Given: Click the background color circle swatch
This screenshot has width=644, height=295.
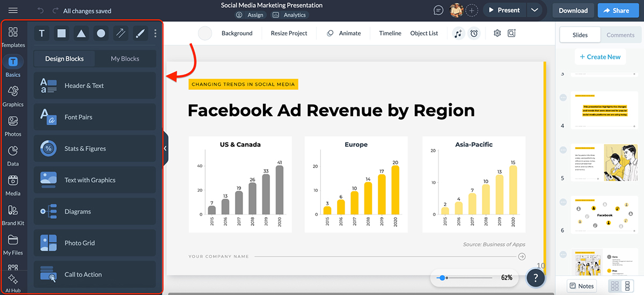Looking at the screenshot, I should click(205, 33).
